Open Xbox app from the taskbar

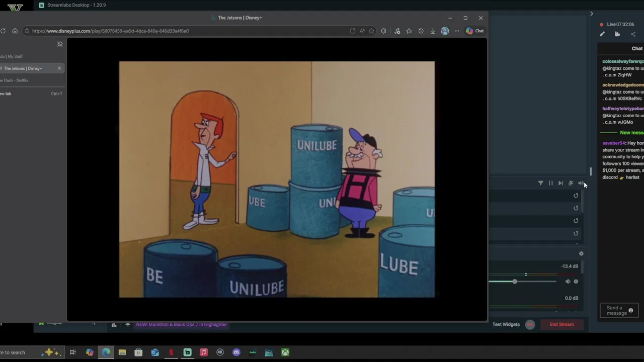click(x=285, y=352)
